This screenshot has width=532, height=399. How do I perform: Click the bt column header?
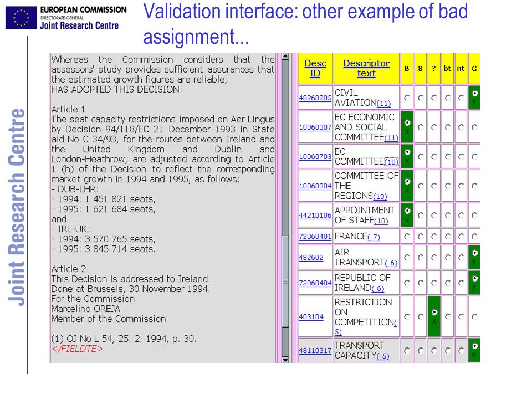[x=447, y=69]
